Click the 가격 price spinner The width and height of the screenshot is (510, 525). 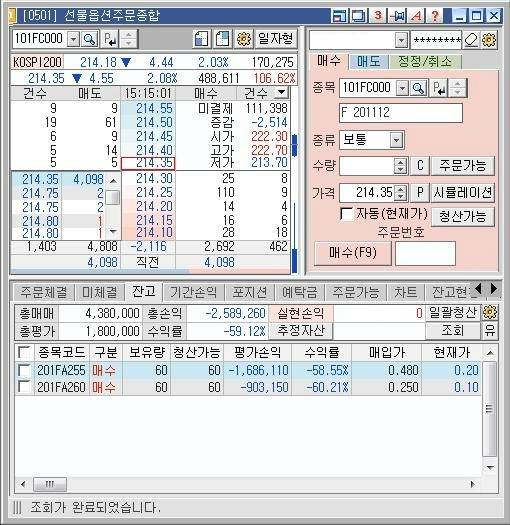[x=400, y=193]
